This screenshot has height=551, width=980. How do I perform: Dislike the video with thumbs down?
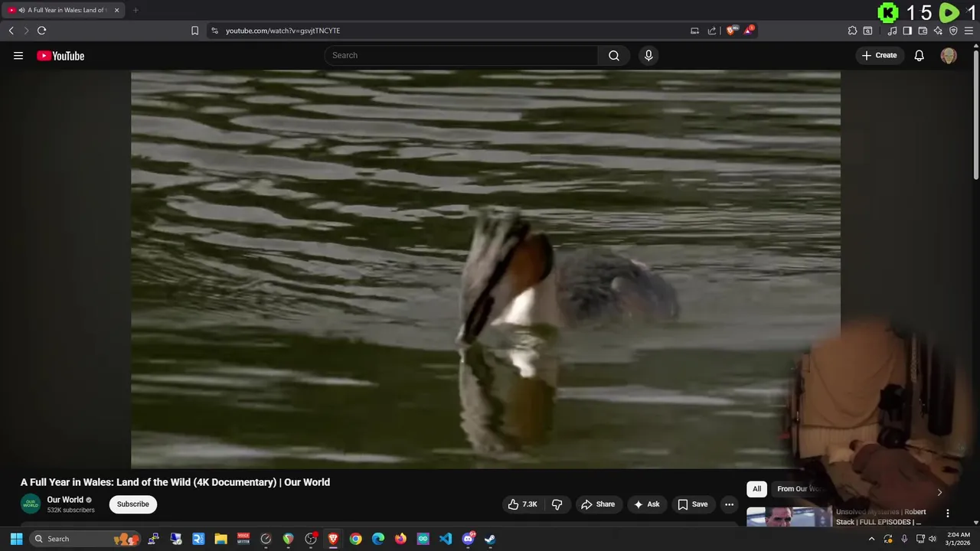tap(557, 504)
